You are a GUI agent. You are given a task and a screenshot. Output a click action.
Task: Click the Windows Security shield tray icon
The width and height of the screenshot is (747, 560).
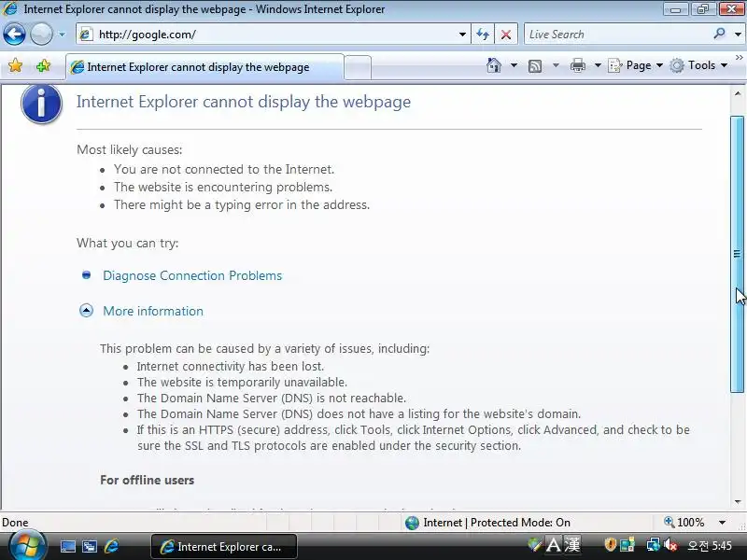tap(610, 544)
